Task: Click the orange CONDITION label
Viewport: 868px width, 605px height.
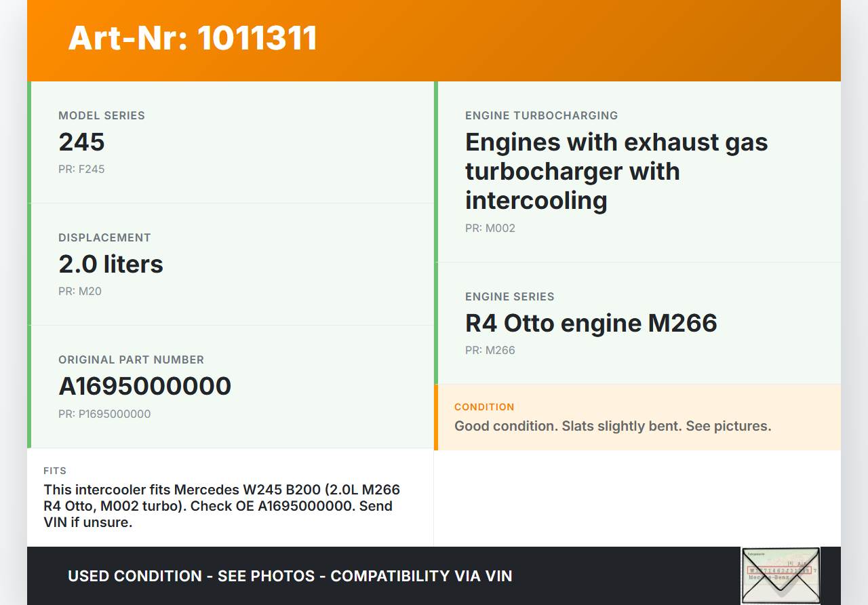Action: (484, 407)
